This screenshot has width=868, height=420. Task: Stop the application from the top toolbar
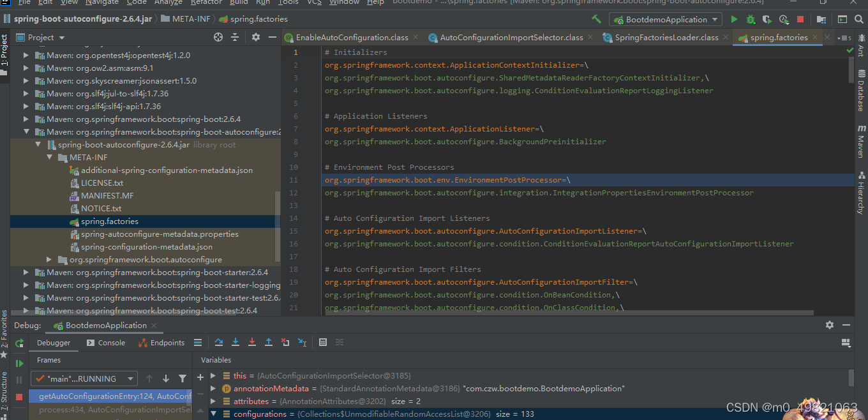[800, 19]
